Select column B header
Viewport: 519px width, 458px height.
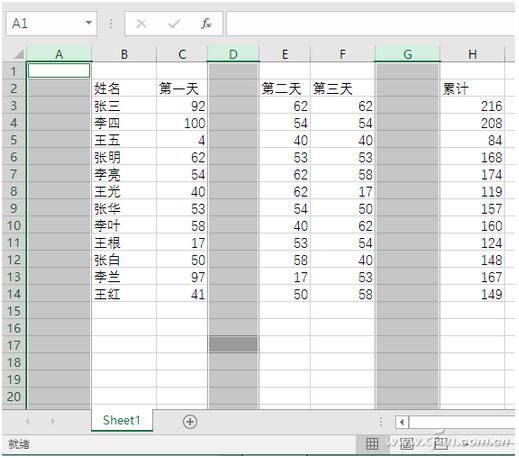(124, 54)
